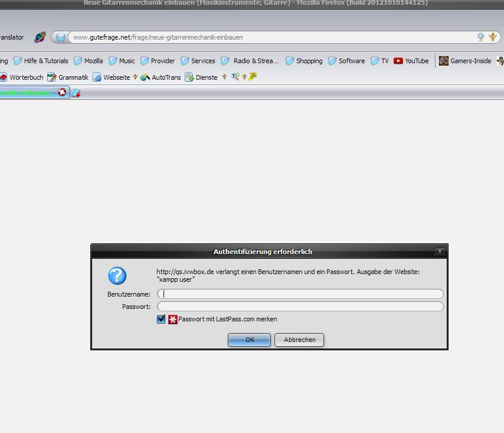Open a new tab with the new-tab icon
Screen dimensions: 504x433
76,93
